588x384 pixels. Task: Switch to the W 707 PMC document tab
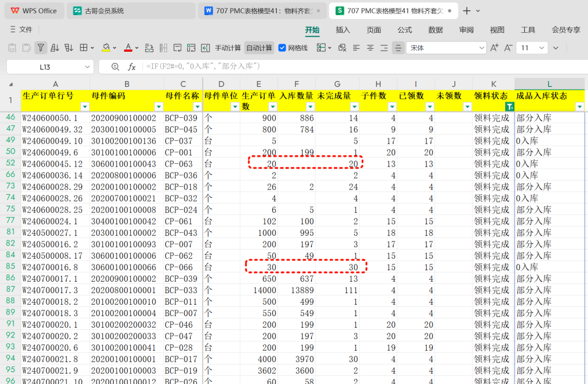click(x=262, y=11)
